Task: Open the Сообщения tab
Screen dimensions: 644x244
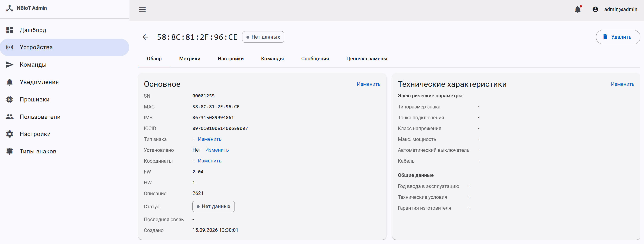Action: coord(315,59)
